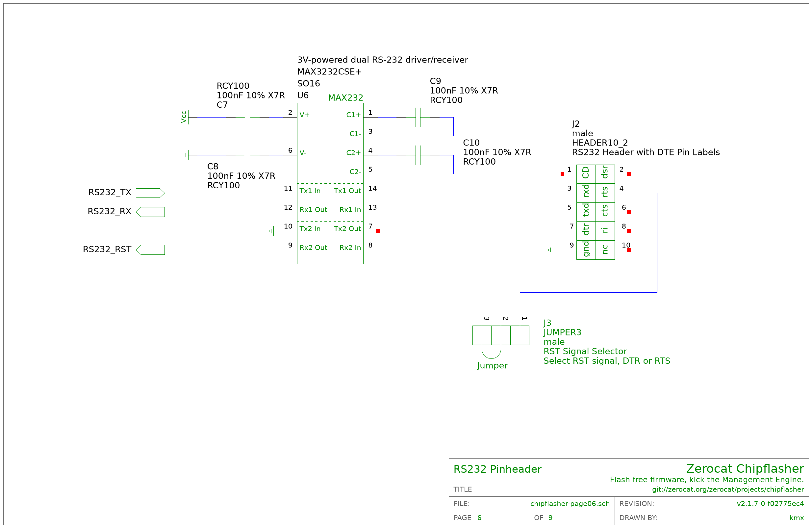Viewport: 812px width, 528px height.
Task: Click the C2+ pin label
Action: [x=353, y=153]
